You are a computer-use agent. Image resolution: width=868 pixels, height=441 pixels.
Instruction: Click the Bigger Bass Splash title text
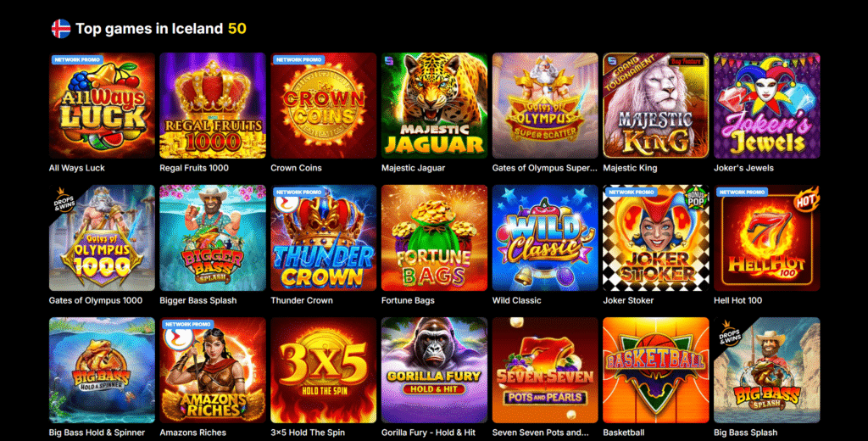[x=198, y=300]
